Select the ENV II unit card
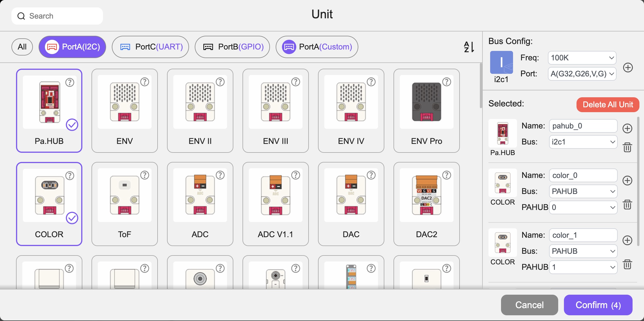Image resolution: width=644 pixels, height=321 pixels. point(200,111)
